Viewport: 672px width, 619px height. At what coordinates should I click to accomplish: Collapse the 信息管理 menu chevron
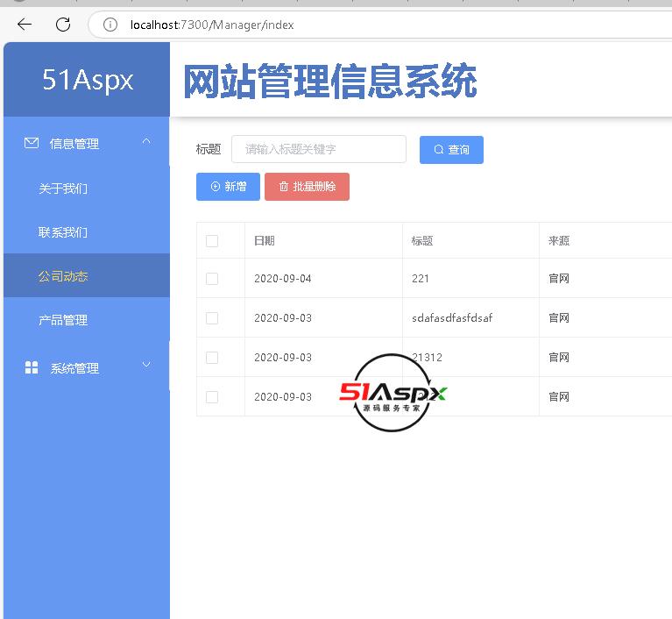[x=146, y=140]
